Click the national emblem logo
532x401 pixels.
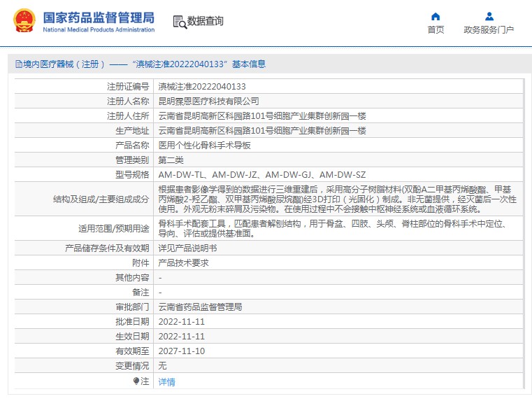coord(24,21)
